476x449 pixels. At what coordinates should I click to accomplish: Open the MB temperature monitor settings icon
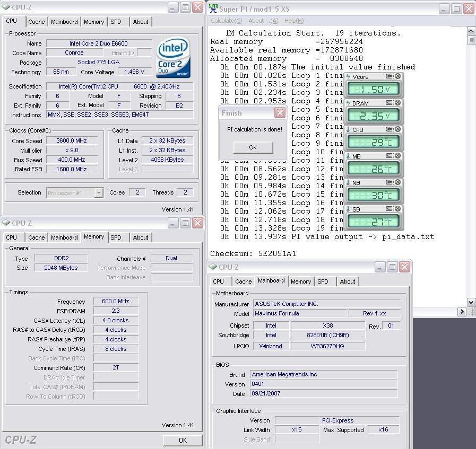[x=390, y=156]
